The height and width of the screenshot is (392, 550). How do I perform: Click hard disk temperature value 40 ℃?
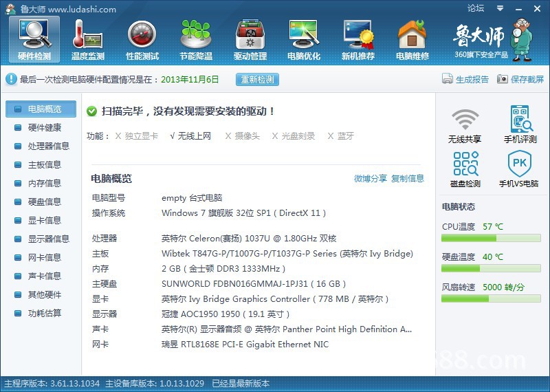click(493, 257)
